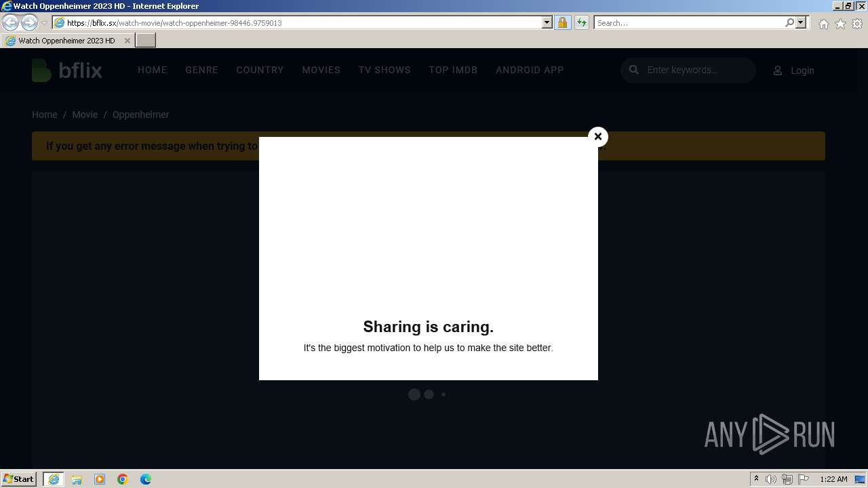The image size is (868, 488).
Task: Click the security lock icon
Action: coord(562,22)
